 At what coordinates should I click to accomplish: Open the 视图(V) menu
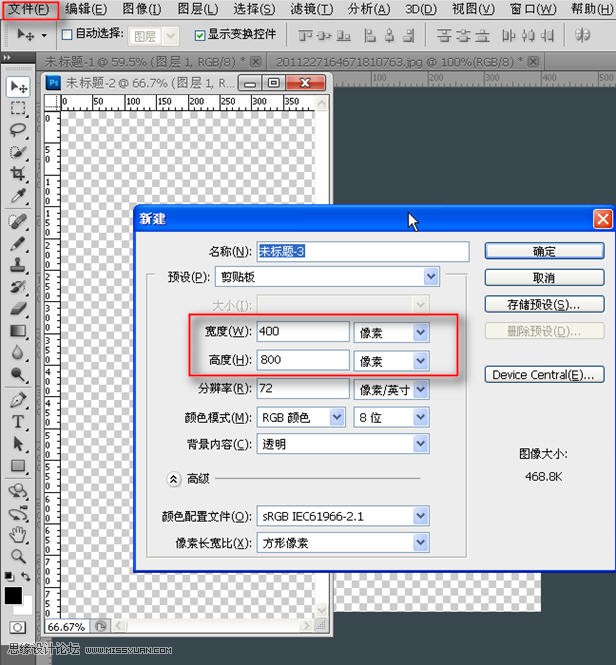(x=473, y=9)
